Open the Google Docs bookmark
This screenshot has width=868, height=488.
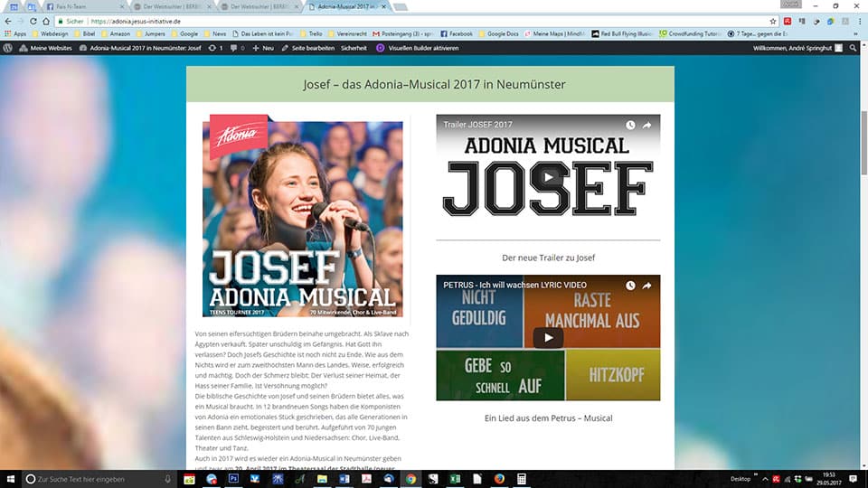click(499, 33)
